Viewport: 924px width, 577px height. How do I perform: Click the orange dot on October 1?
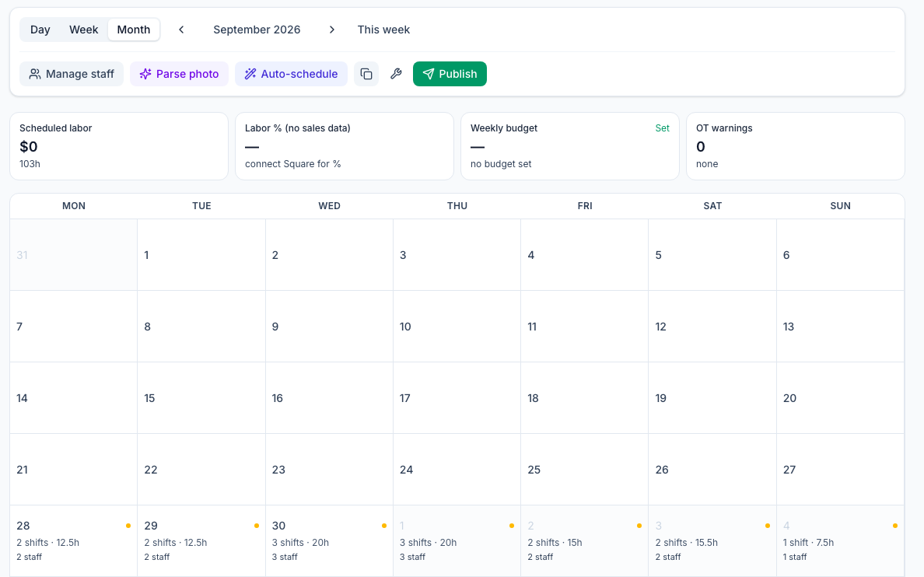coord(512,526)
